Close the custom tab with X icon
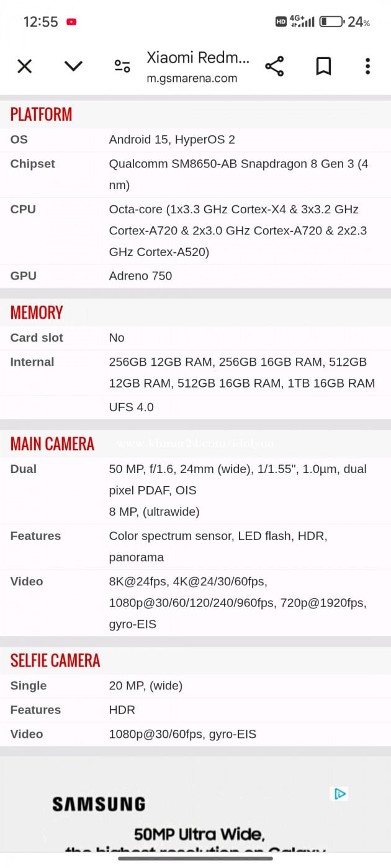 24,66
